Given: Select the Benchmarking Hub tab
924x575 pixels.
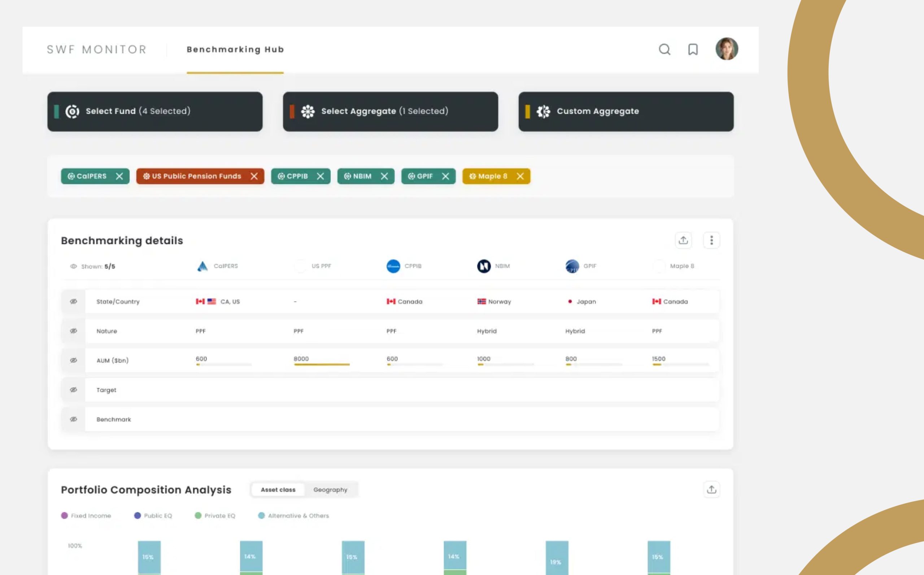Looking at the screenshot, I should click(x=235, y=49).
